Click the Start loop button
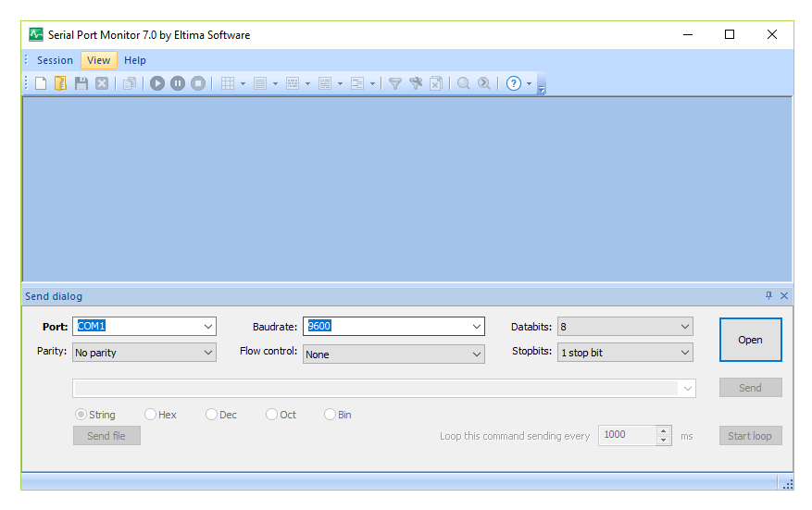The height and width of the screenshot is (510, 812). pyautogui.click(x=750, y=435)
